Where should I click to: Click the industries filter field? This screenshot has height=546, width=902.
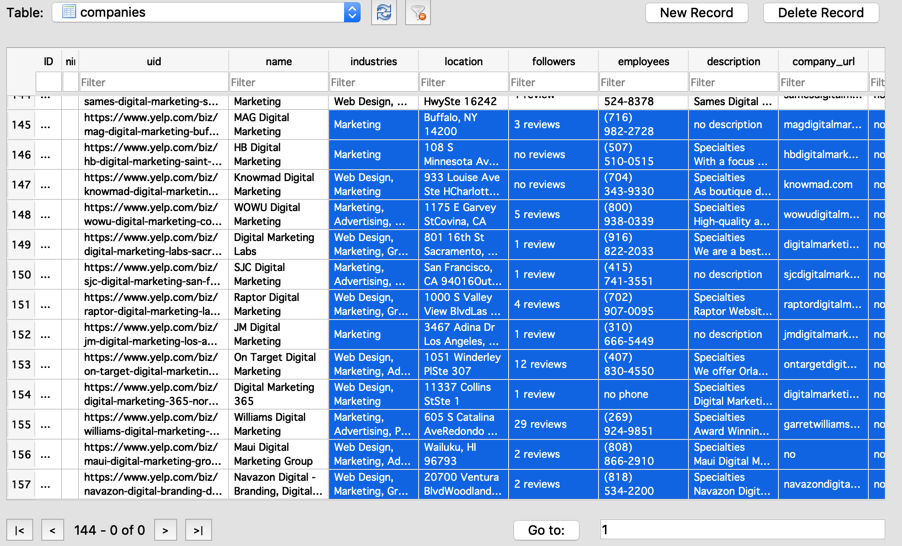coord(373,82)
